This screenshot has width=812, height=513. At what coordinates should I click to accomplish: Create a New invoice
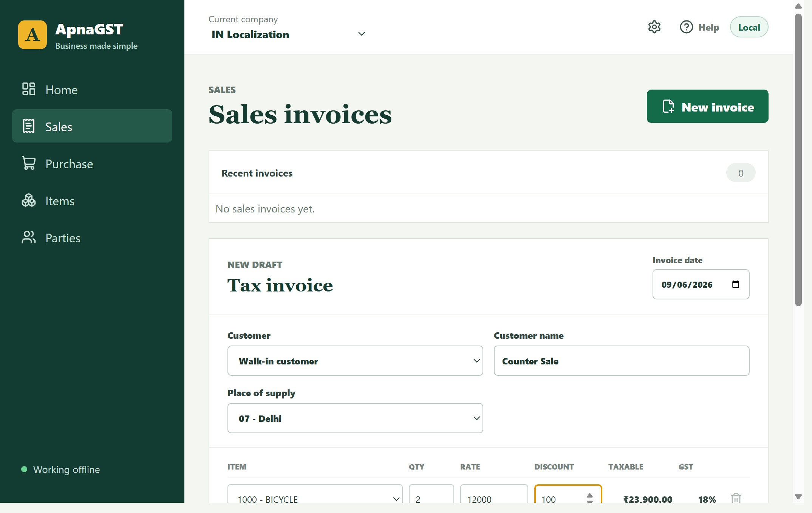pyautogui.click(x=707, y=106)
